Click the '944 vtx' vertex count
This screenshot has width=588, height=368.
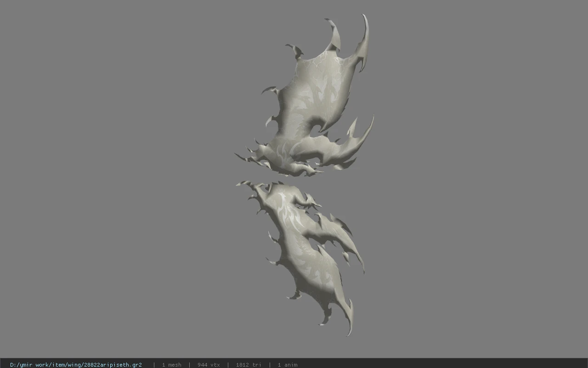[x=209, y=365]
